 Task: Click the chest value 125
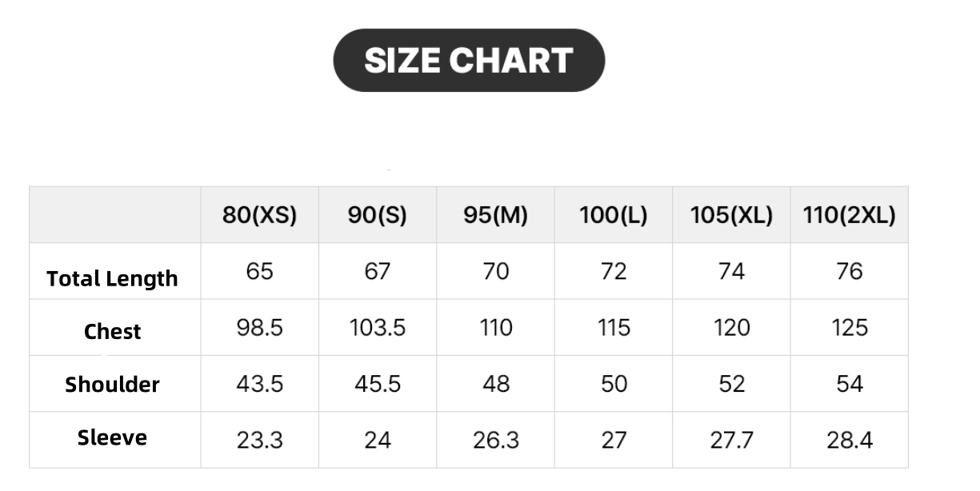(x=850, y=328)
